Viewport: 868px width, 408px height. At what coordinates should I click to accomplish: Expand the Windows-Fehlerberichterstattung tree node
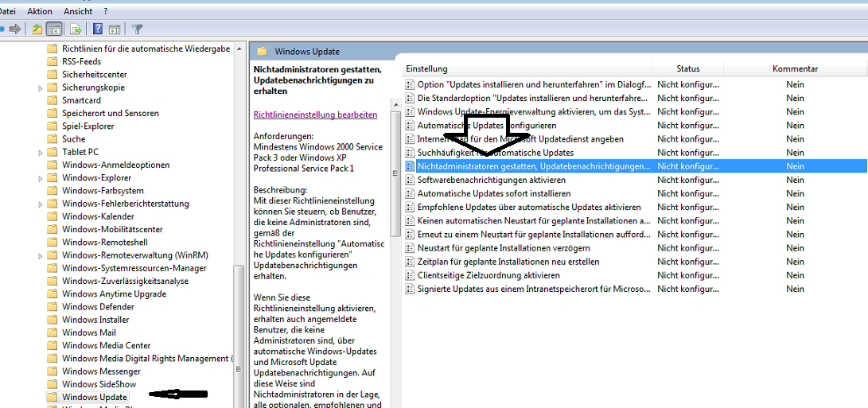(x=40, y=204)
